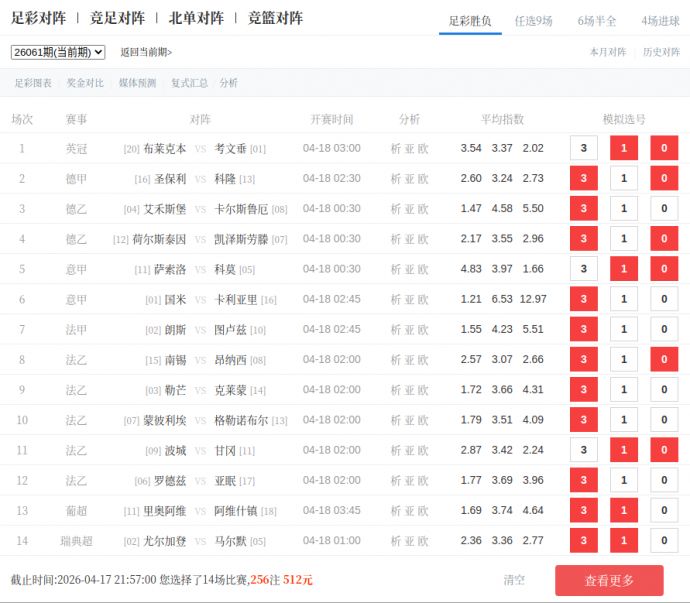Toggle the loss (0) pick for match 6
Viewport: 690px width, 603px height.
[x=664, y=299]
